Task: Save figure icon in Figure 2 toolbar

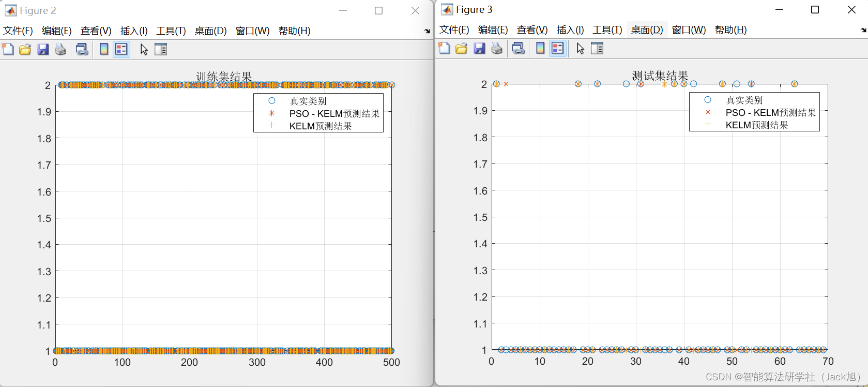Action: (43, 49)
